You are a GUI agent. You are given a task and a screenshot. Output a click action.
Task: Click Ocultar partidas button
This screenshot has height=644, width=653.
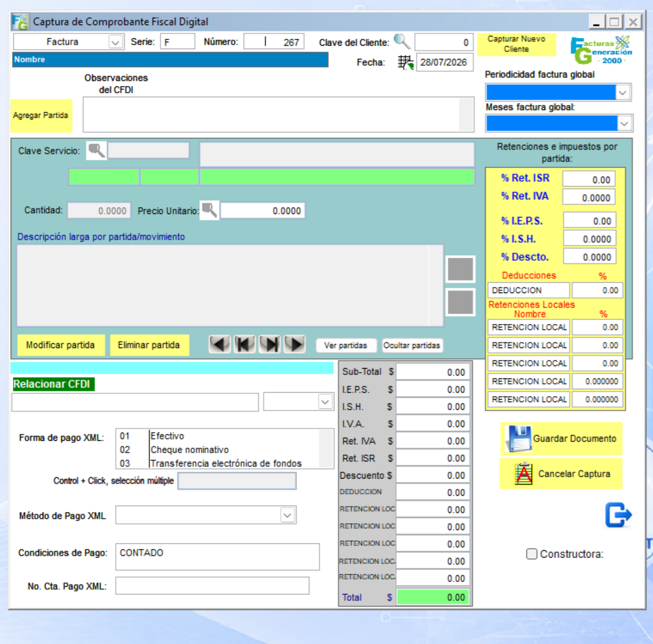pyautogui.click(x=412, y=346)
